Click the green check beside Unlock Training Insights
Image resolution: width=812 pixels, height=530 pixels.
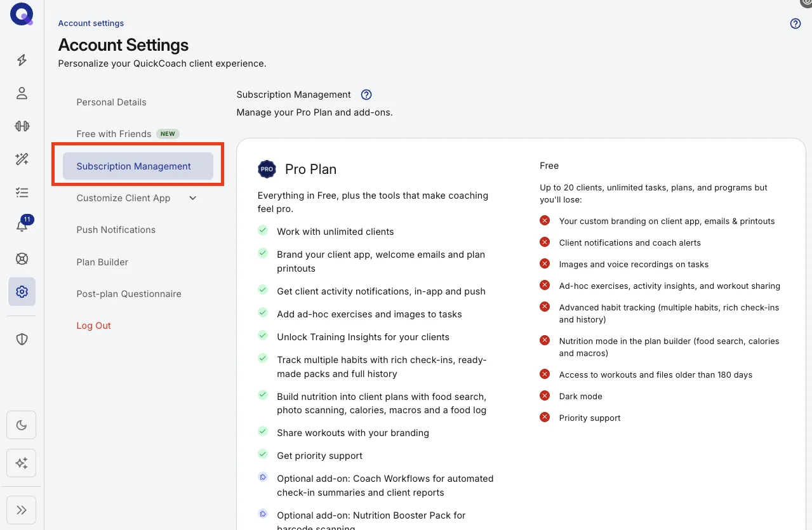[263, 336]
